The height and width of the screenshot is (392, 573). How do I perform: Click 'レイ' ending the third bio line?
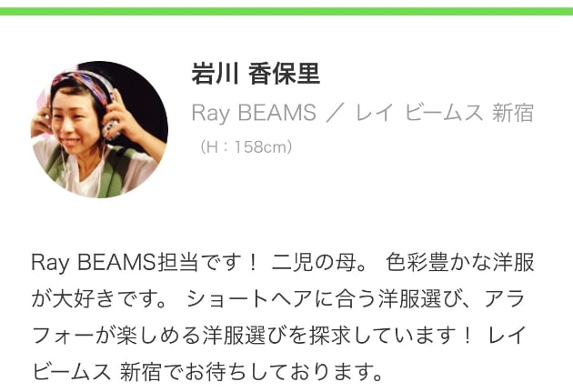pos(508,336)
